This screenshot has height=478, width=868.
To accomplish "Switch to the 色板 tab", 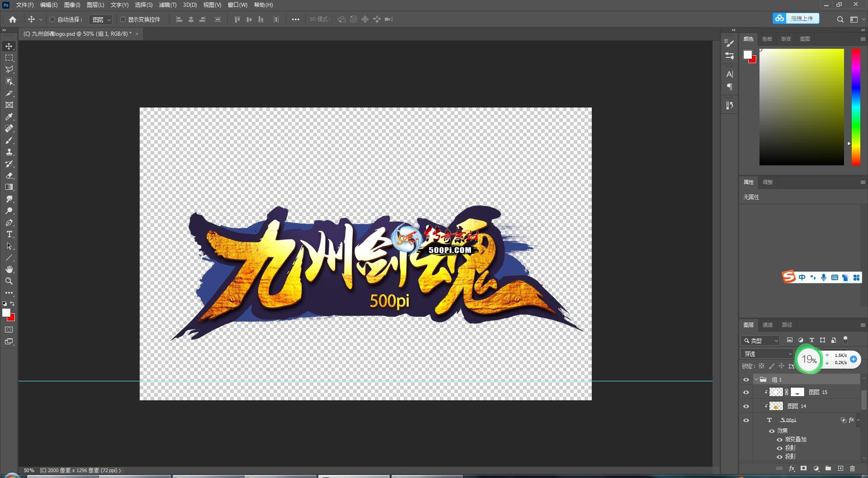I will point(767,39).
